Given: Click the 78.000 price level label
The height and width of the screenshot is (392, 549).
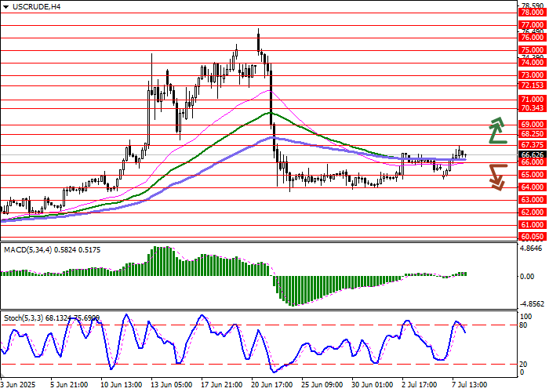Looking at the screenshot, I should coord(532,13).
